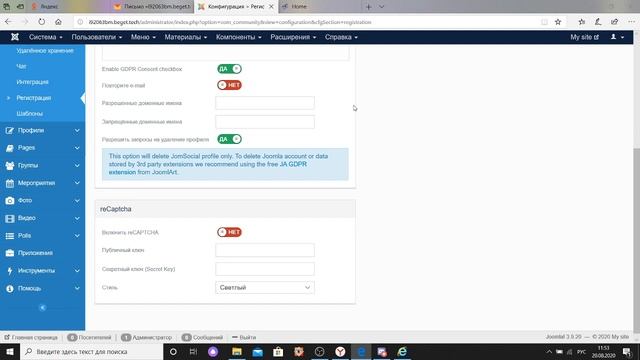
Task: Toggle Enable GDPR Consent checkbox switch
Action: click(x=229, y=69)
